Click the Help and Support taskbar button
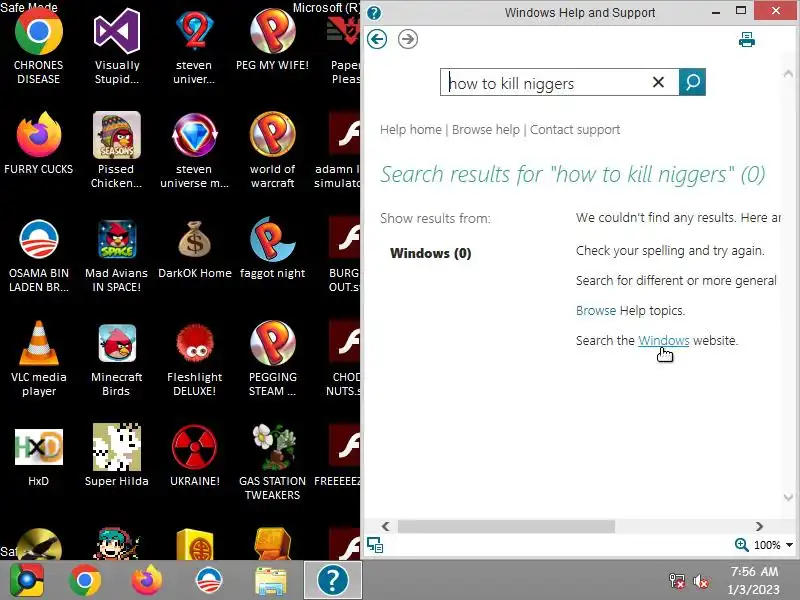This screenshot has height=600, width=800. pyautogui.click(x=333, y=580)
